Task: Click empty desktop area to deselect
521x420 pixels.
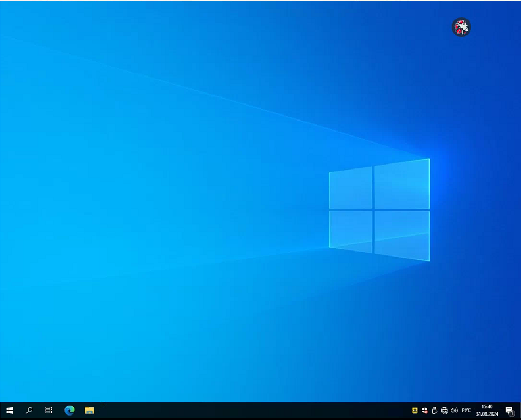Action: [133, 166]
